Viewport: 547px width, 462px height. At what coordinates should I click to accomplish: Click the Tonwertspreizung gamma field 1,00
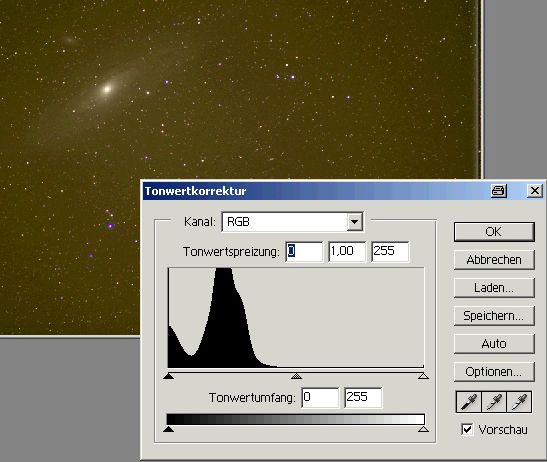(x=347, y=251)
